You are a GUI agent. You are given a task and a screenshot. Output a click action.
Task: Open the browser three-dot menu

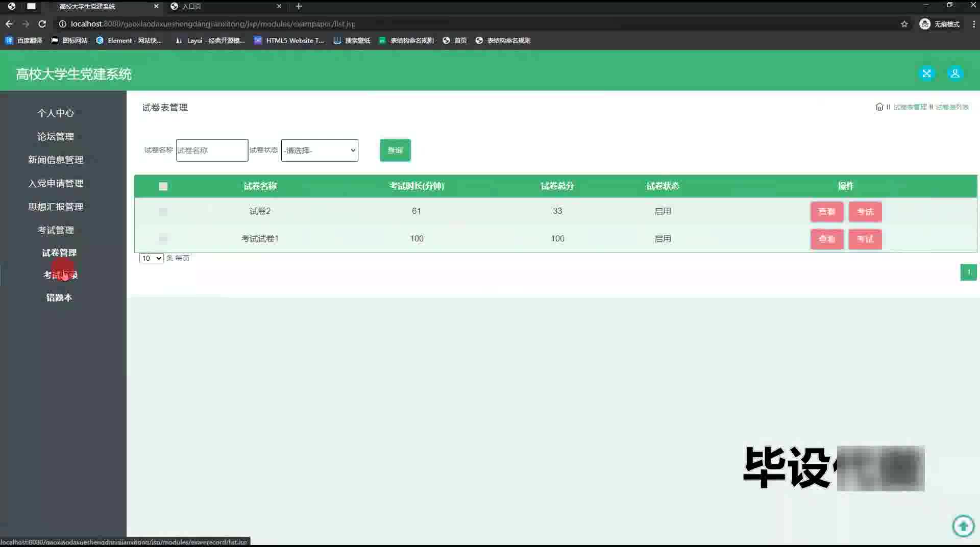point(973,24)
